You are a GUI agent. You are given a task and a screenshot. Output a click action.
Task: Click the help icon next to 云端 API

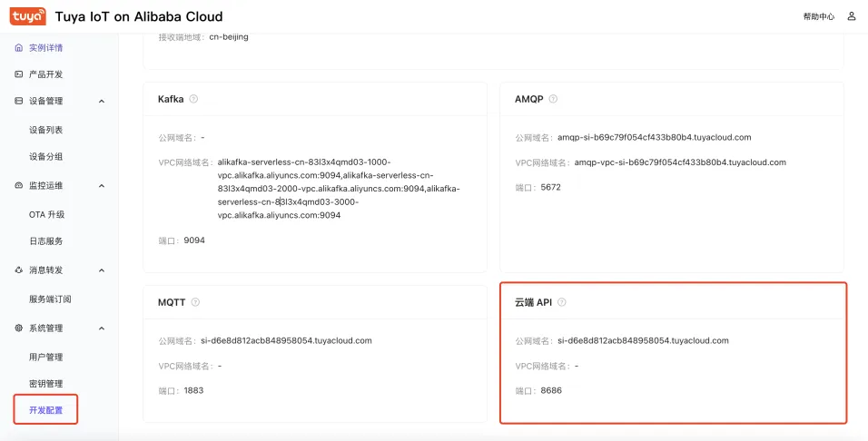(x=562, y=302)
